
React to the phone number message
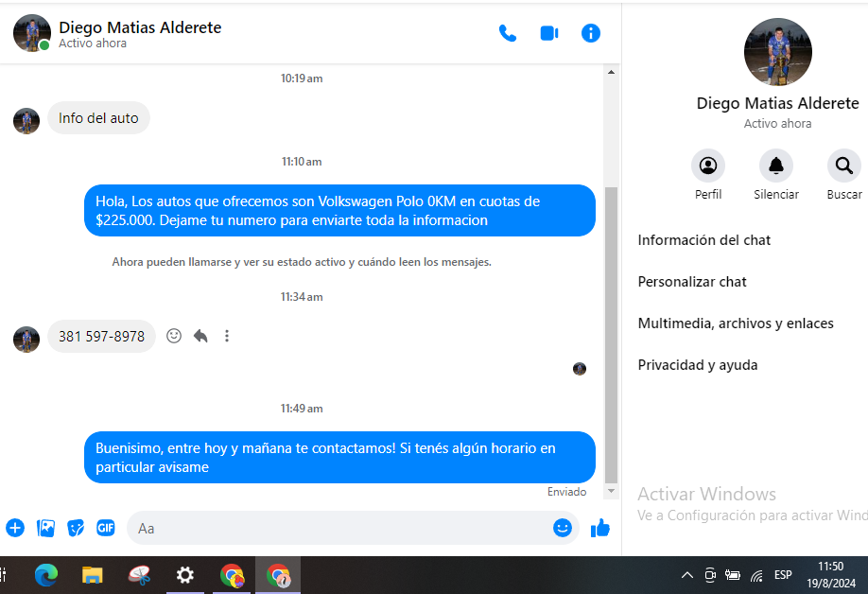pos(174,336)
